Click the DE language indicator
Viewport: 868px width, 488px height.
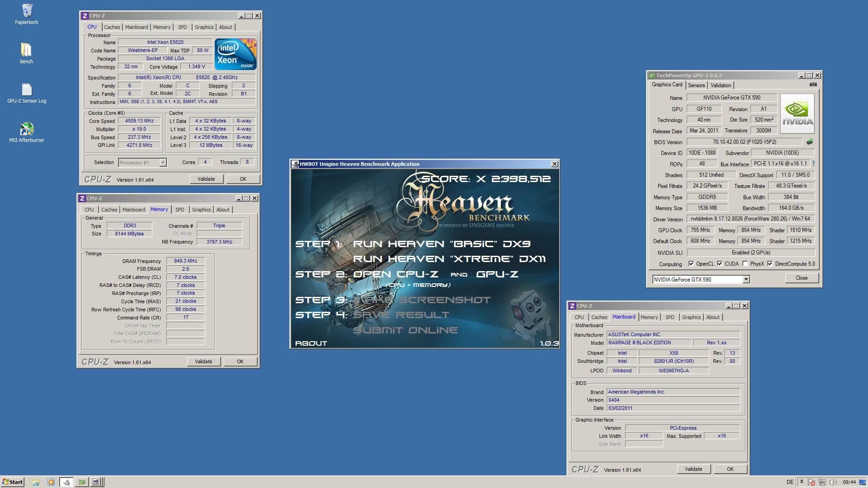[790, 482]
